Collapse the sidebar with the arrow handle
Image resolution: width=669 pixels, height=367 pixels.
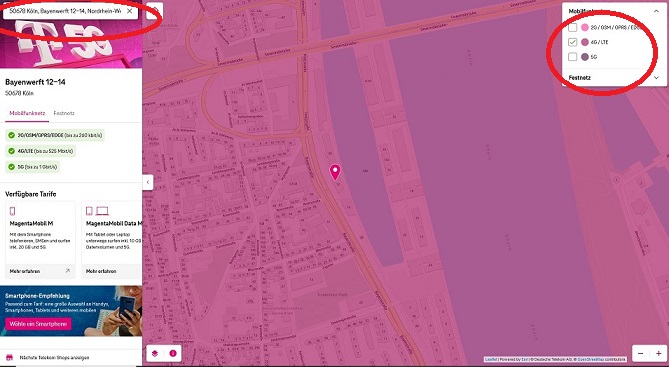[x=148, y=182]
